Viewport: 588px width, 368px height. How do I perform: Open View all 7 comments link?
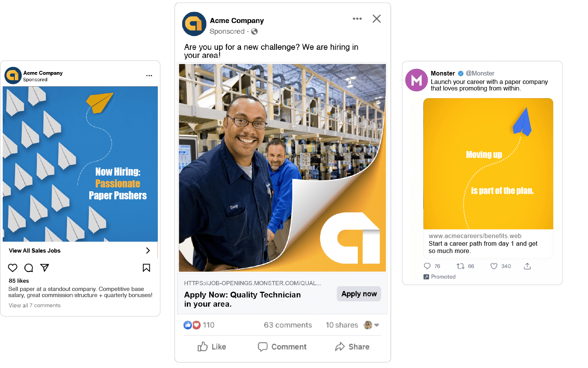[x=34, y=305]
